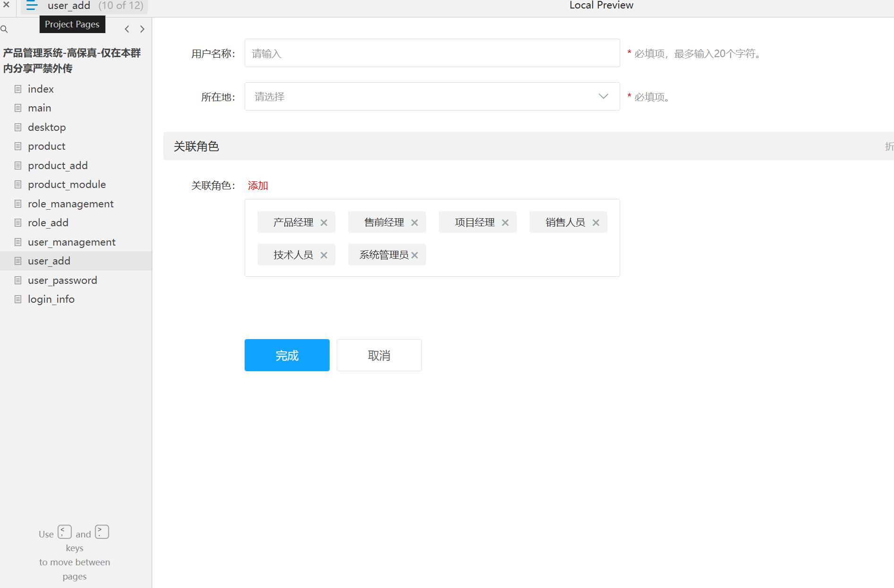Image resolution: width=894 pixels, height=588 pixels.
Task: Click the 技术人员 tag label
Action: click(293, 255)
